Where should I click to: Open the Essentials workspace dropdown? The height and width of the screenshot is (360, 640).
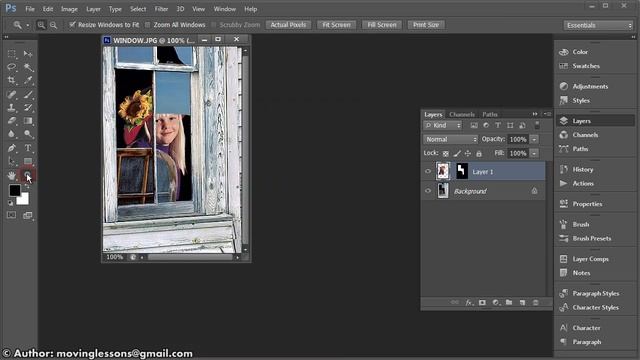click(x=598, y=25)
